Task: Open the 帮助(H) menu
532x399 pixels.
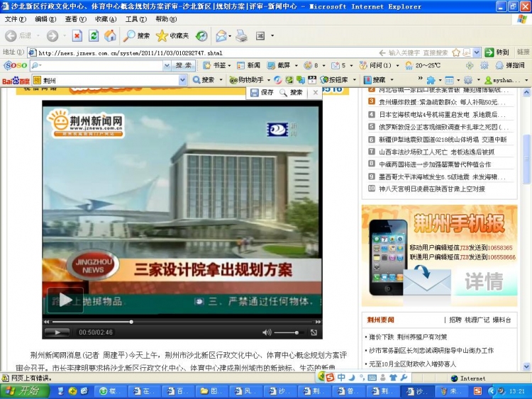Action: tap(166, 19)
